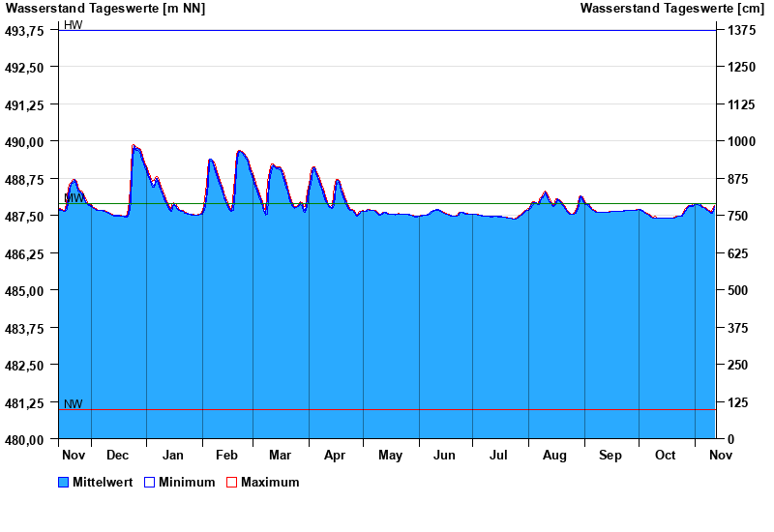Click the Aug month label on x-axis
Screen dimensions: 774x532
(x=554, y=456)
